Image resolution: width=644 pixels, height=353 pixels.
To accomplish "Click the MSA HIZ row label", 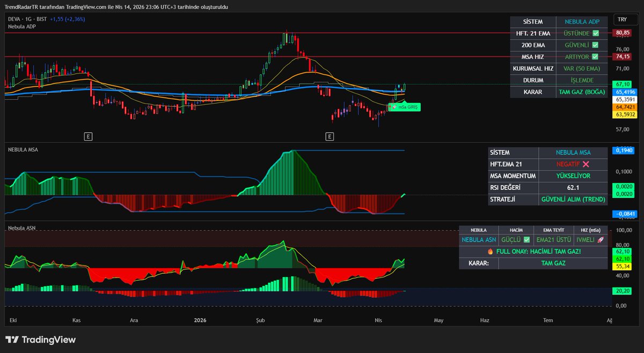I will point(533,57).
